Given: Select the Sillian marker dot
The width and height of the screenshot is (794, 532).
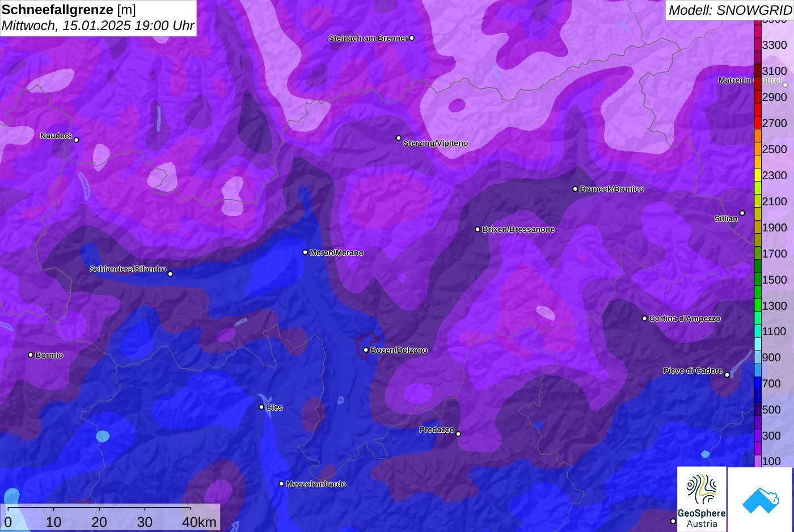Looking at the screenshot, I should click(742, 213).
